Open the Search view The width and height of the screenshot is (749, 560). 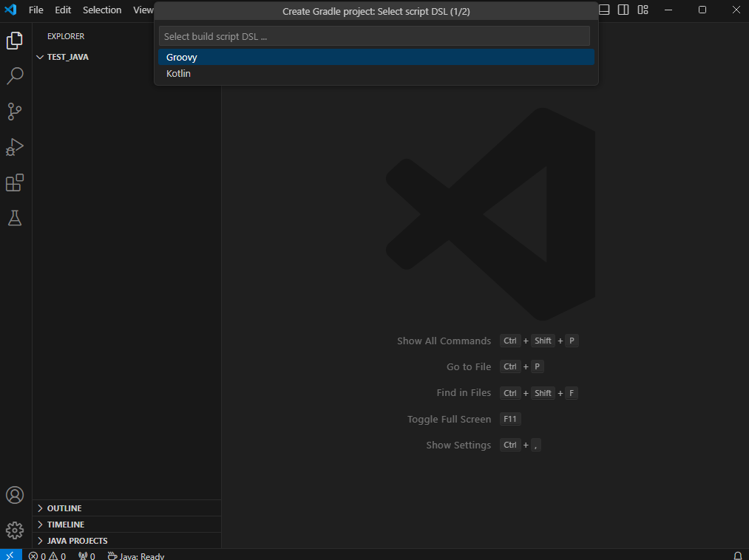coord(15,76)
